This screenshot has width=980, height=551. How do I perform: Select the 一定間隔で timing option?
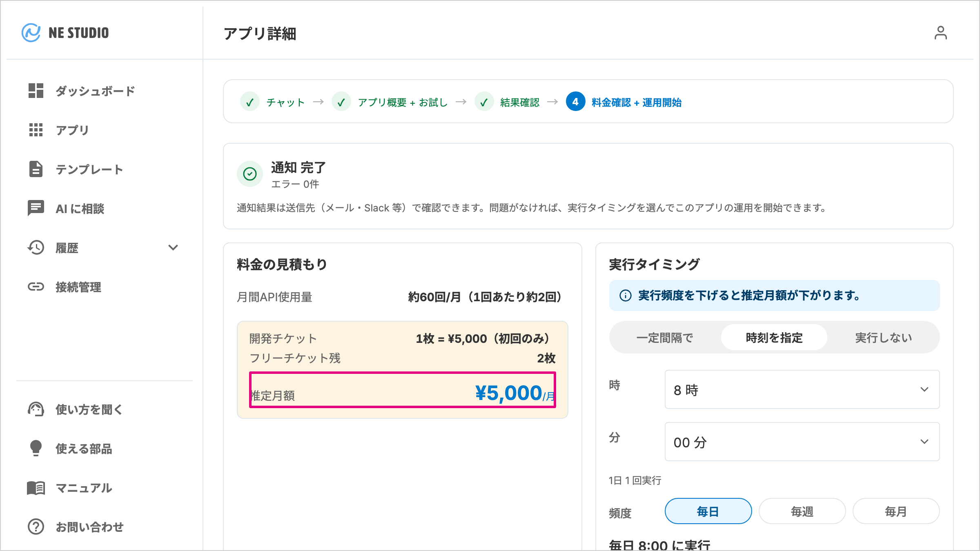(665, 338)
